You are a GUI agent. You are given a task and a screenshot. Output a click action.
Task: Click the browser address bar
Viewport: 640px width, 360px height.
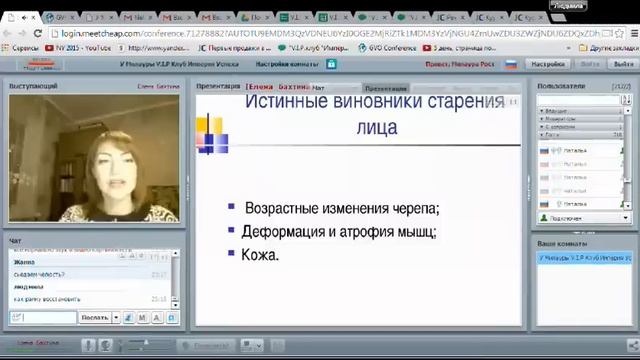tap(331, 33)
